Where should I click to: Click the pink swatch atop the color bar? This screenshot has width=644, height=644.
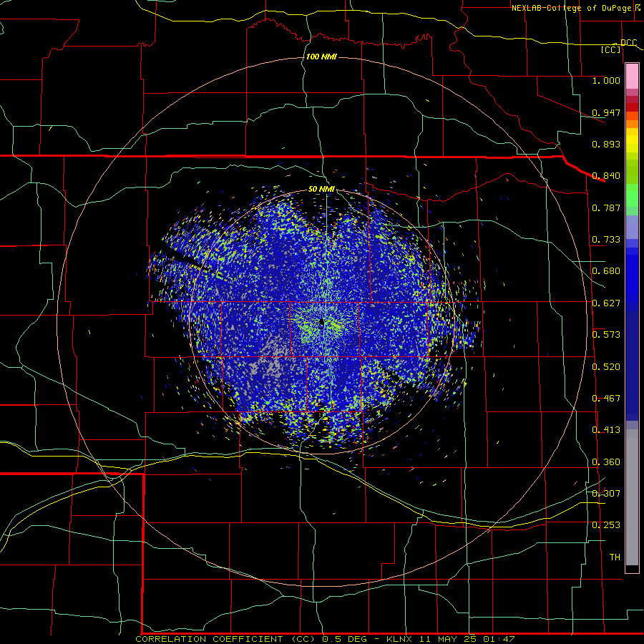click(632, 77)
